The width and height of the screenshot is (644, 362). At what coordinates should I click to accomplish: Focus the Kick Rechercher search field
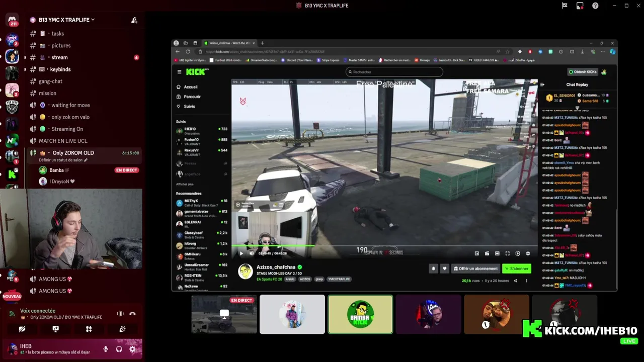click(x=394, y=72)
